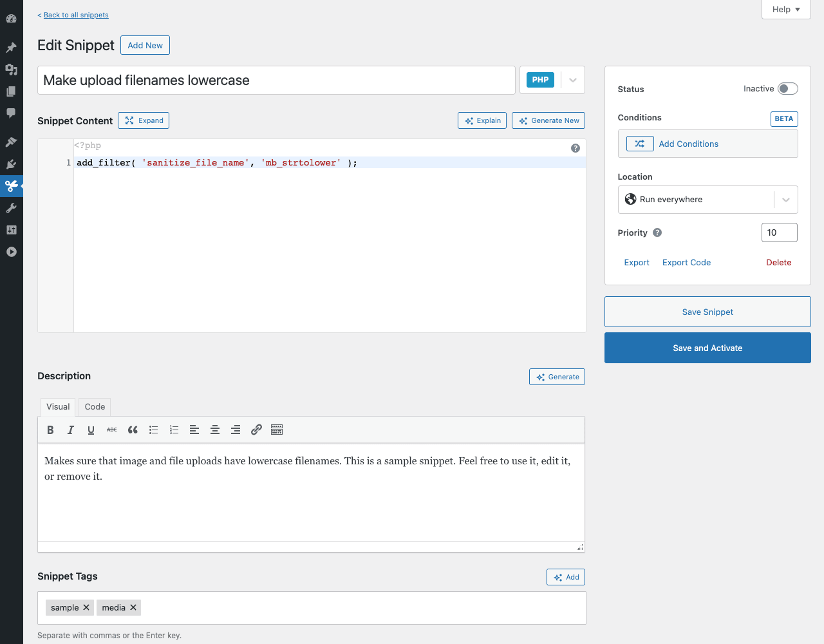This screenshot has height=644, width=824.
Task: Open Settings icon in admin sidebar
Action: click(x=11, y=230)
